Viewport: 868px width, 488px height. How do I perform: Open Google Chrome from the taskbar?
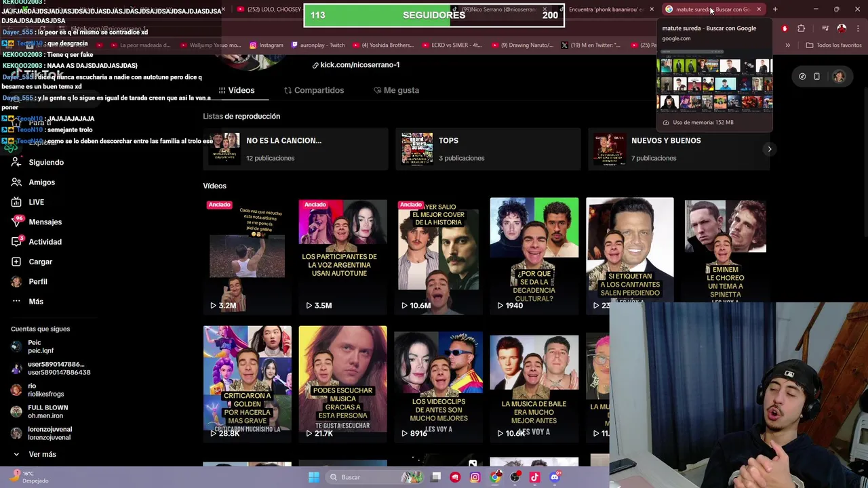tap(496, 477)
